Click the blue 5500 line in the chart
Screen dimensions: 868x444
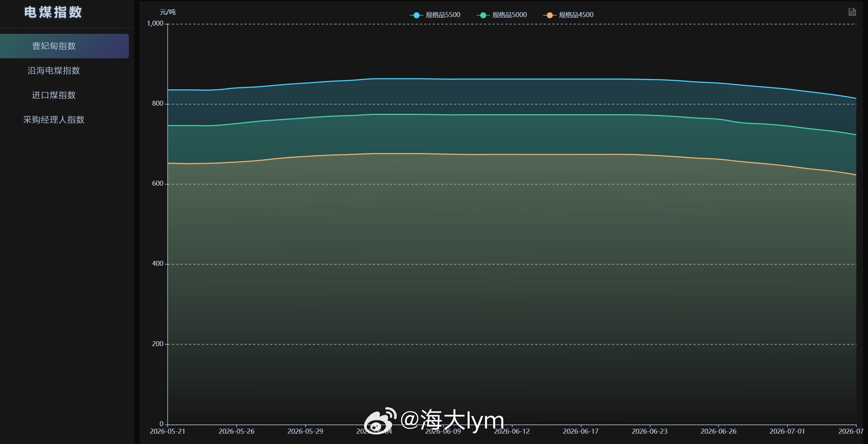[498, 79]
